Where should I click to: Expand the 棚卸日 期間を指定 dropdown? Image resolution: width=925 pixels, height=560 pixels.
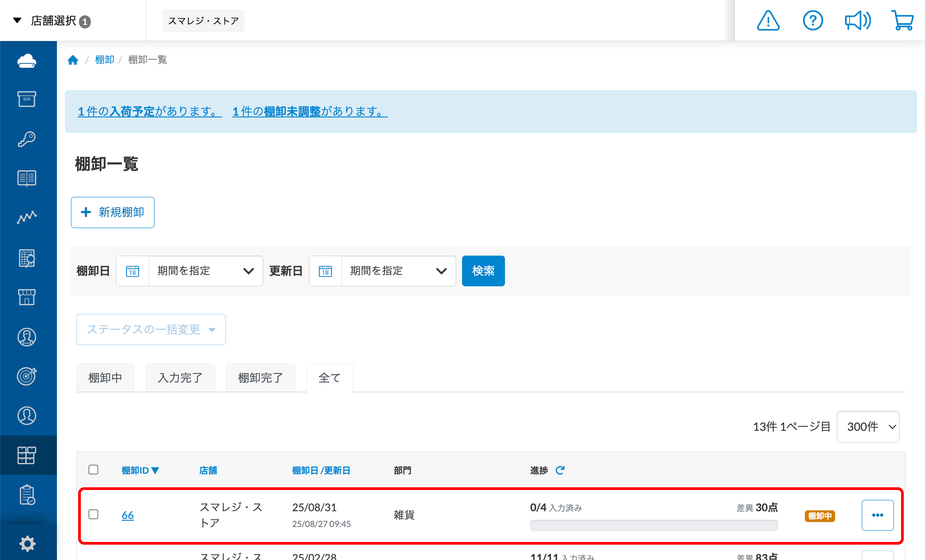(206, 271)
